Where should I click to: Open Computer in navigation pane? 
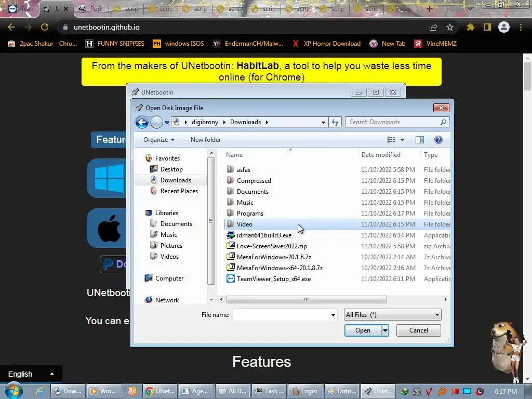coord(164,278)
